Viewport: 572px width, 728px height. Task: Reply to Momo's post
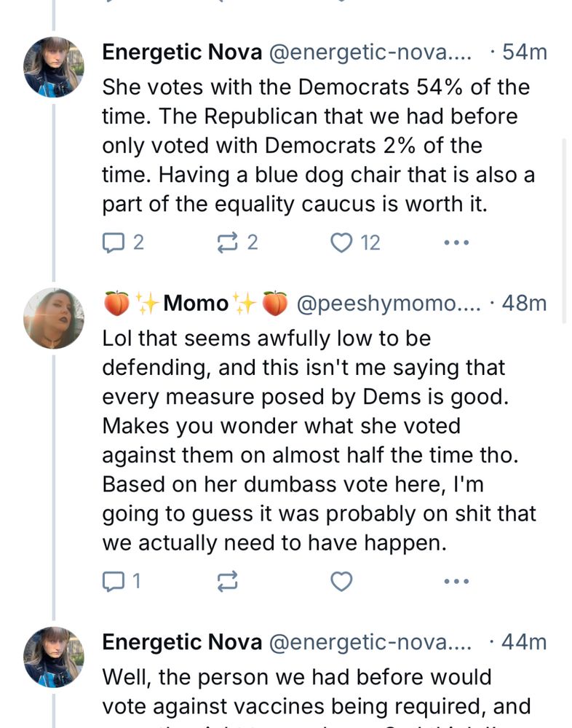(x=113, y=581)
